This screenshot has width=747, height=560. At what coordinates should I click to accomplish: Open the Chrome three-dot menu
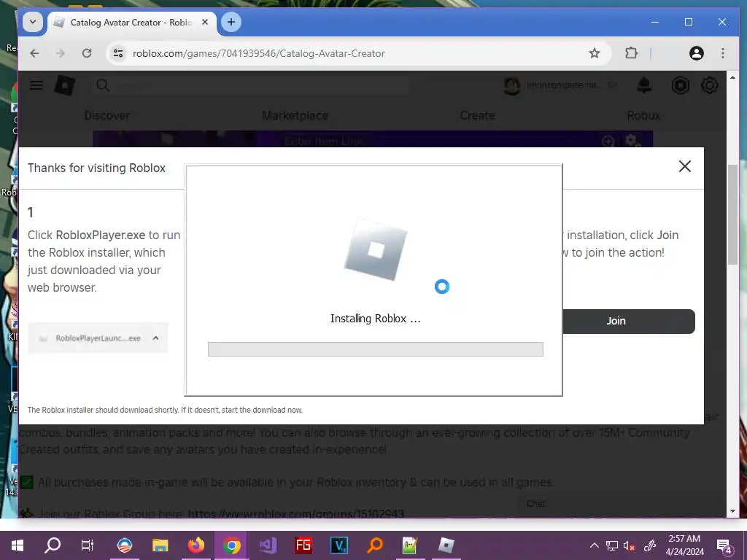pos(723,53)
